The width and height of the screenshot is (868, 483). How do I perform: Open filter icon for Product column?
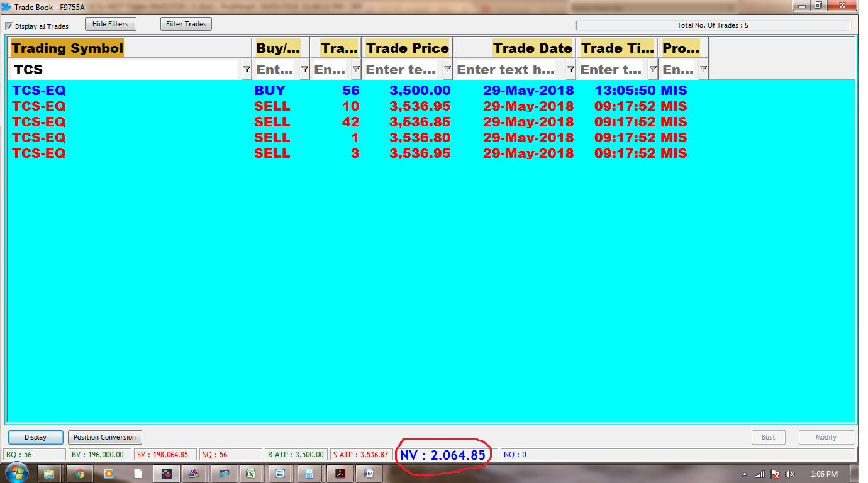(703, 69)
